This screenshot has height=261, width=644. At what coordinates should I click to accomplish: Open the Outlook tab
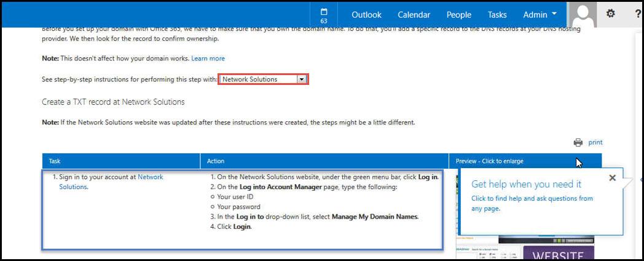pos(366,15)
